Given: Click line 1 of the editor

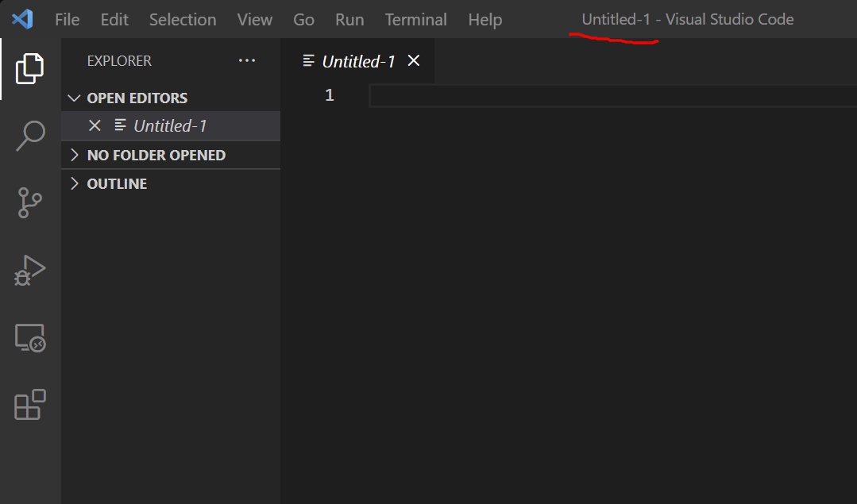Looking at the screenshot, I should [612, 96].
